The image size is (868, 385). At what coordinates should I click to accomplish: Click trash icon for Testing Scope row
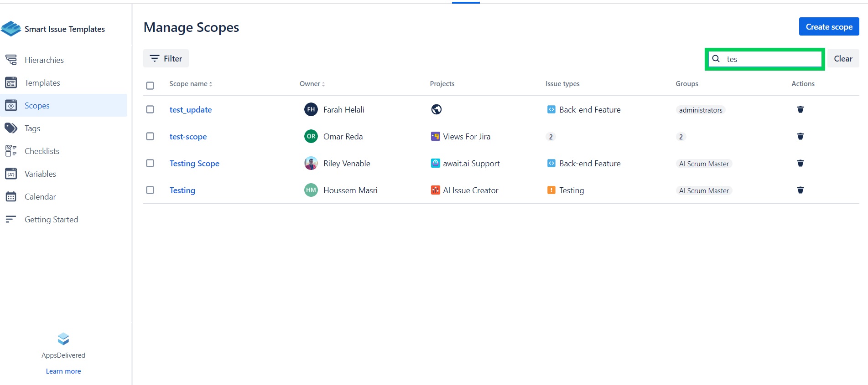(x=800, y=163)
